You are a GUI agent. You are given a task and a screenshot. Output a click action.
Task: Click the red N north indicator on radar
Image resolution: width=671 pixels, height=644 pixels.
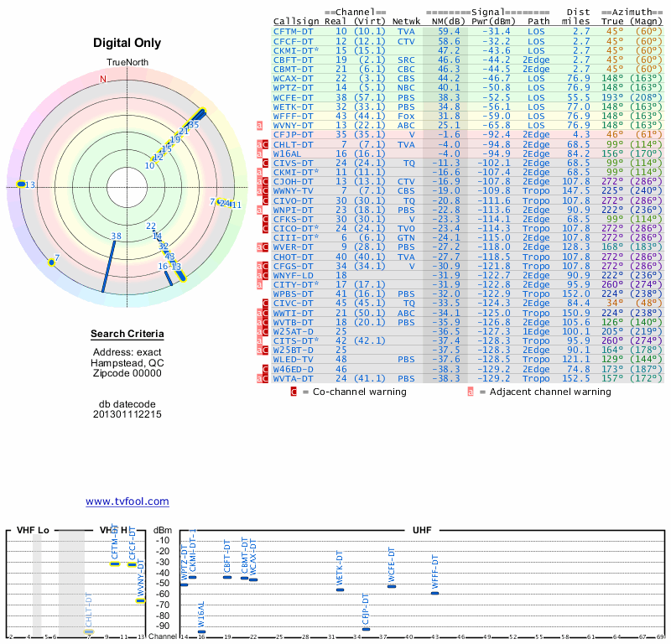[x=103, y=80]
